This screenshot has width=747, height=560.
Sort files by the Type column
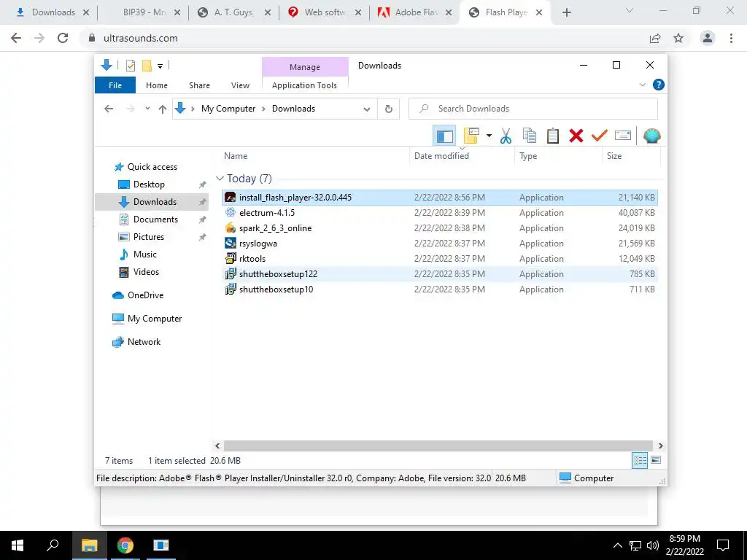[x=528, y=156]
